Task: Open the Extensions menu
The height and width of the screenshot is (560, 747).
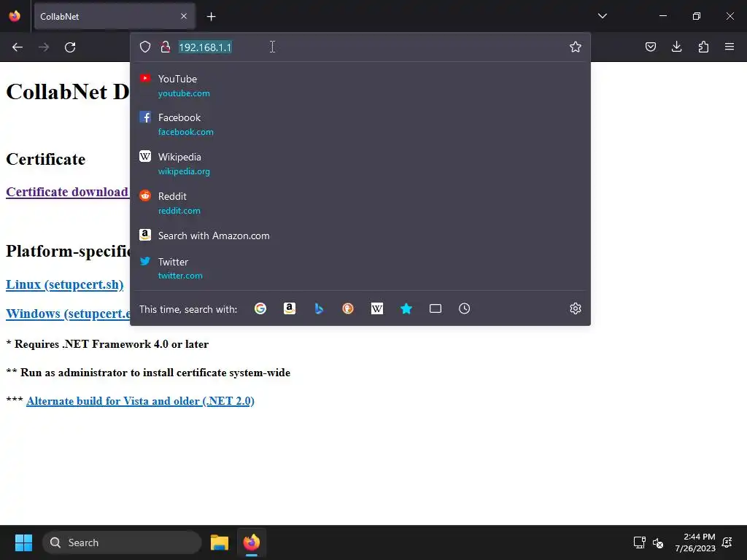Action: click(x=703, y=47)
